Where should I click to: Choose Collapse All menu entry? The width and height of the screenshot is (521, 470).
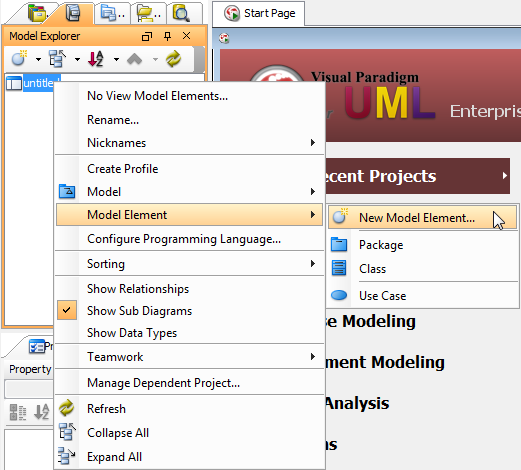coord(190,433)
